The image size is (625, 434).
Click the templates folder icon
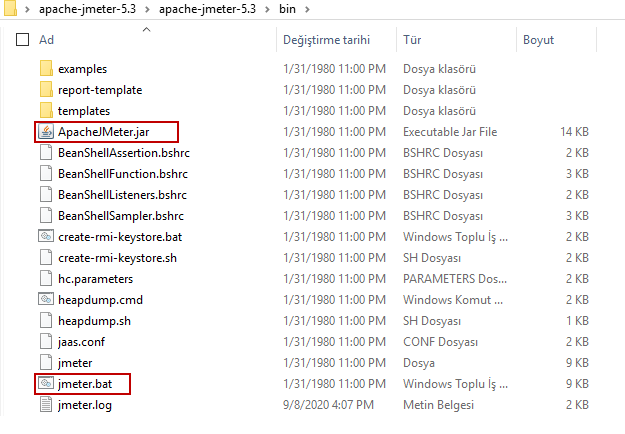[46, 111]
